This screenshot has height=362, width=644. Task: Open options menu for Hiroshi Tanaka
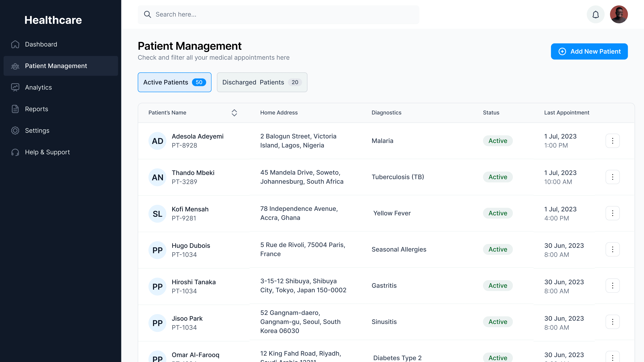click(612, 286)
